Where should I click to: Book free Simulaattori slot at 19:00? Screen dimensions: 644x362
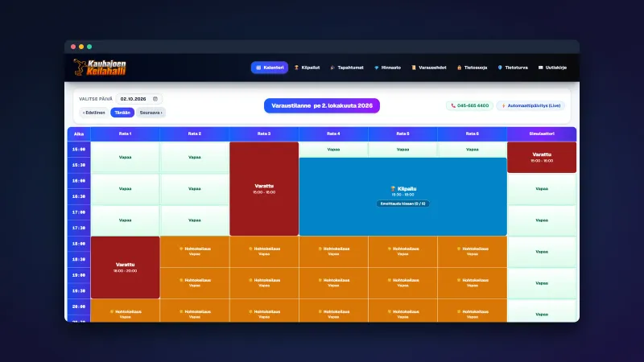point(542,283)
